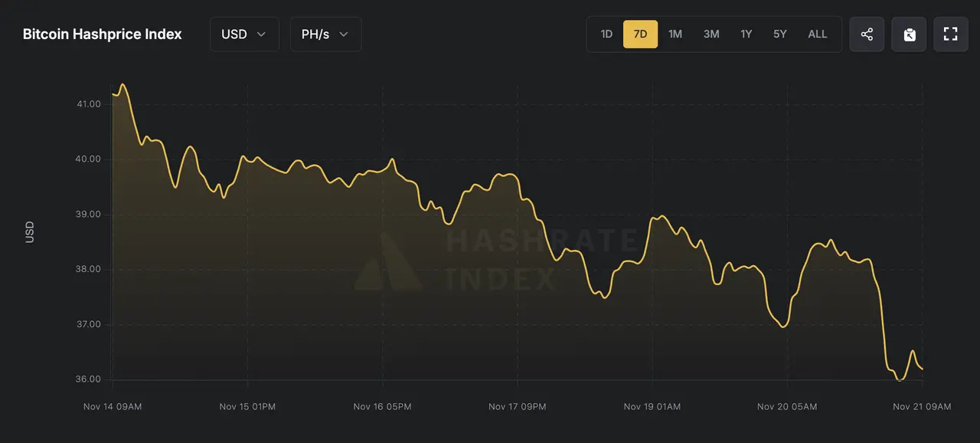Screen dimensions: 980x443
Task: View the 5Y time range
Action: (x=779, y=34)
